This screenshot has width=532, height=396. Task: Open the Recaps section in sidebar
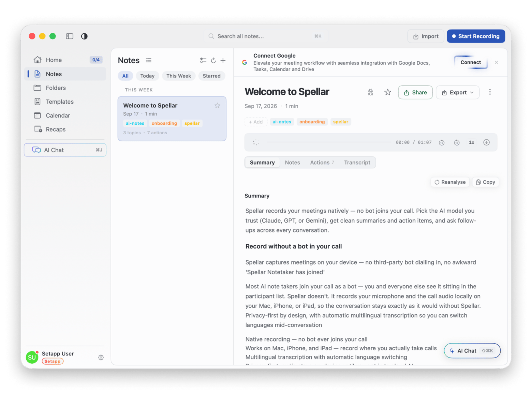65,130
